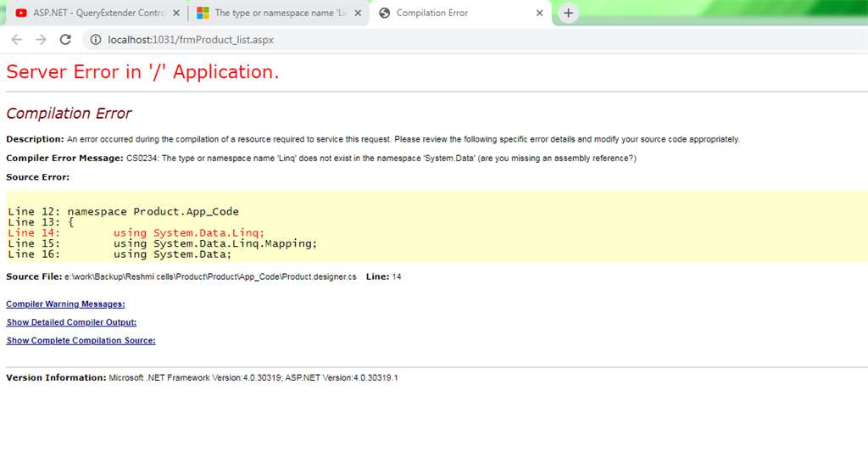Click the italic 'Compilation Error' heading
This screenshot has width=868, height=452.
point(69,114)
